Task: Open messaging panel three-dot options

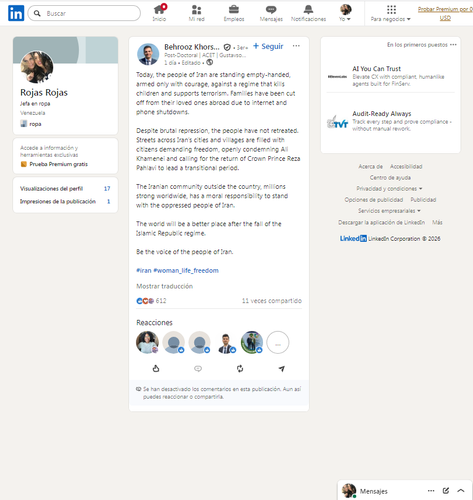Action: 431,491
